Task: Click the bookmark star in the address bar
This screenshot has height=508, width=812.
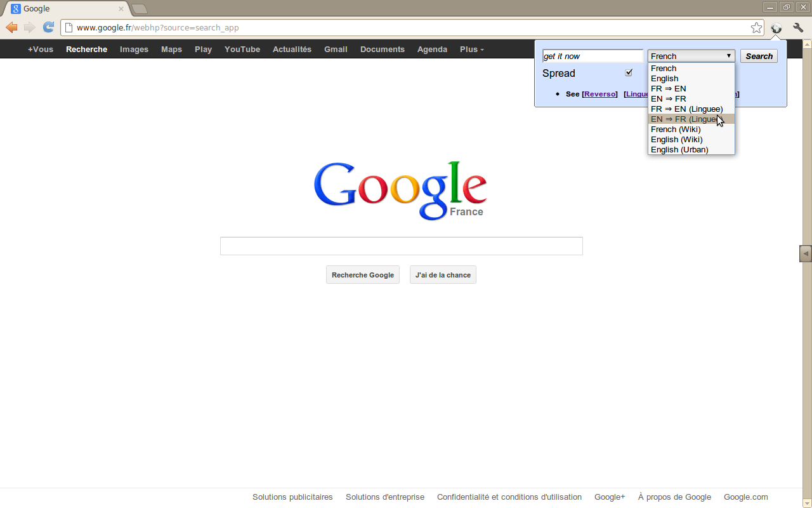Action: tap(756, 27)
